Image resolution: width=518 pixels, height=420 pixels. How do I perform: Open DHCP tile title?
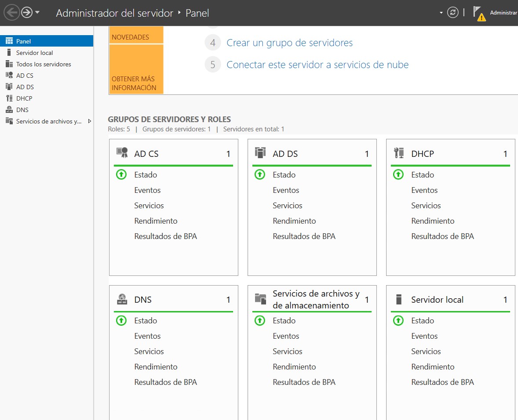point(423,154)
